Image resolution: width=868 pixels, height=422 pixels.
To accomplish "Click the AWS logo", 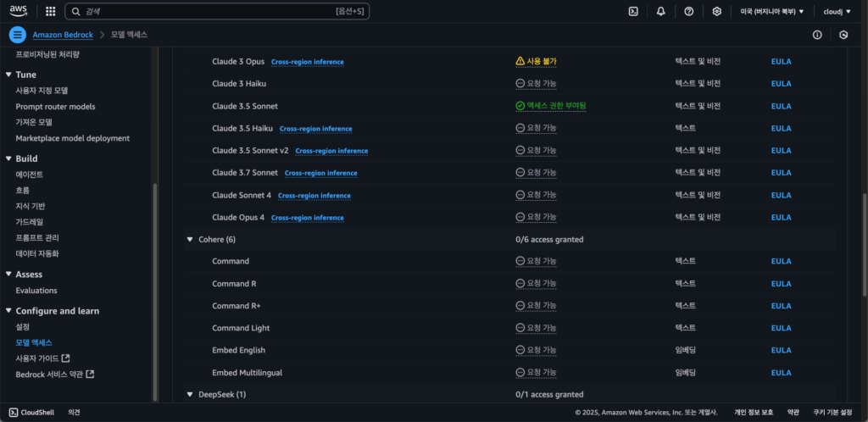I will 19,11.
